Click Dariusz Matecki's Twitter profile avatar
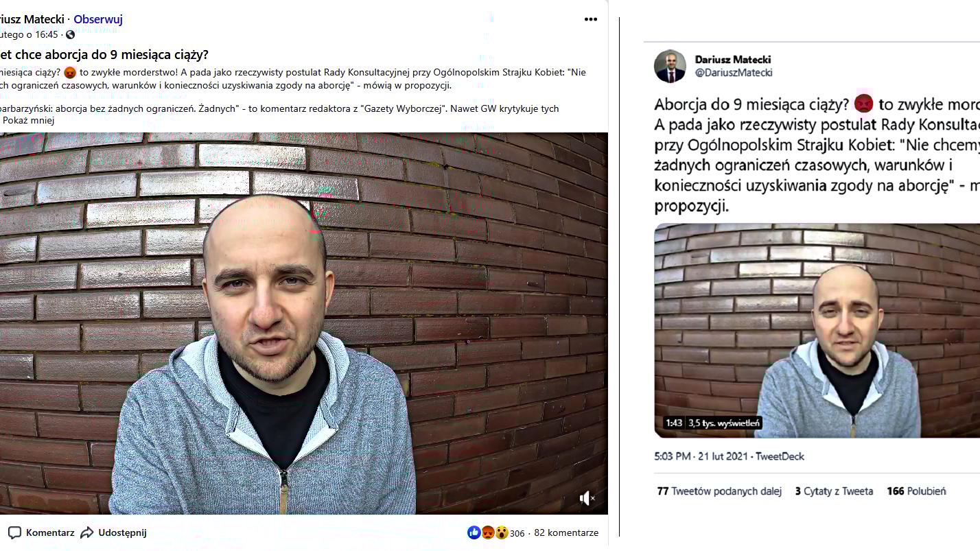This screenshot has width=980, height=551. click(x=670, y=66)
